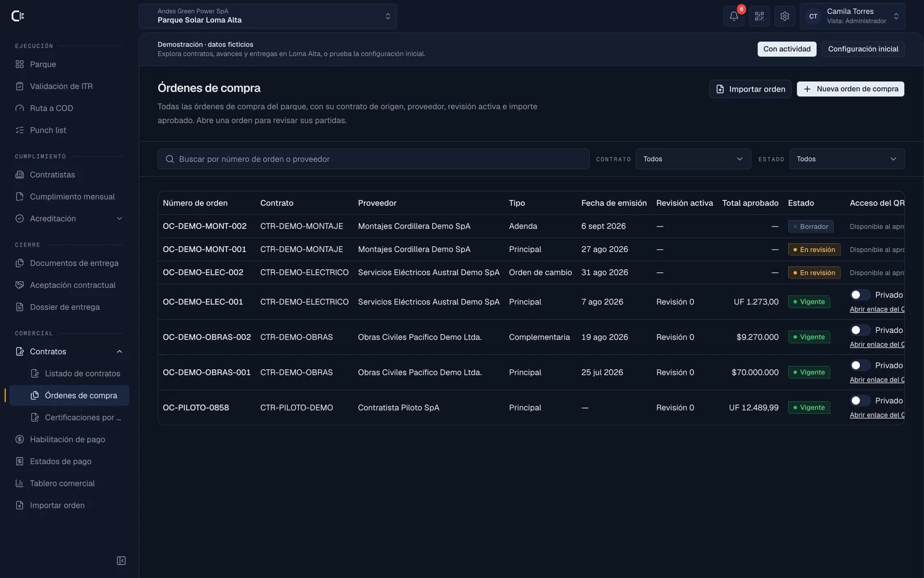Select Configuración inicial option
The image size is (924, 578).
click(863, 49)
